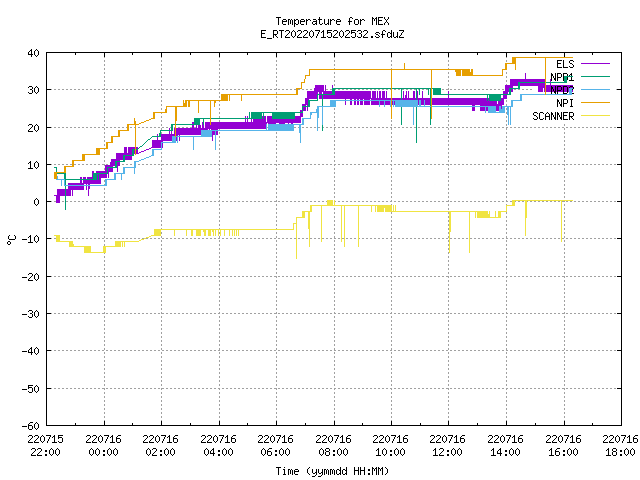Click the chart title 'Temperature for MEX'
The height and width of the screenshot is (480, 640).
332,21
